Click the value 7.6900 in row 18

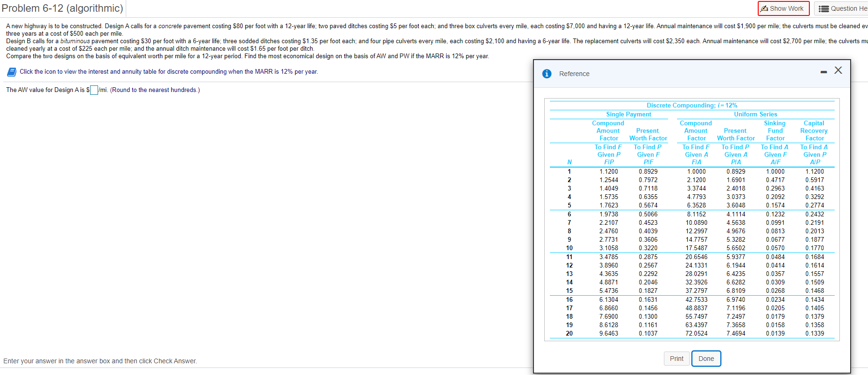pos(609,316)
